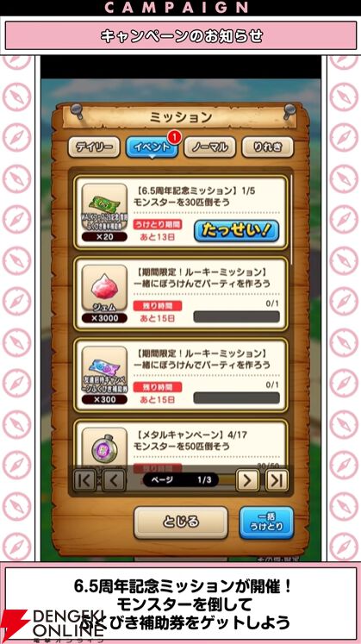Tap the green lottery ticket reward icon

104,206
